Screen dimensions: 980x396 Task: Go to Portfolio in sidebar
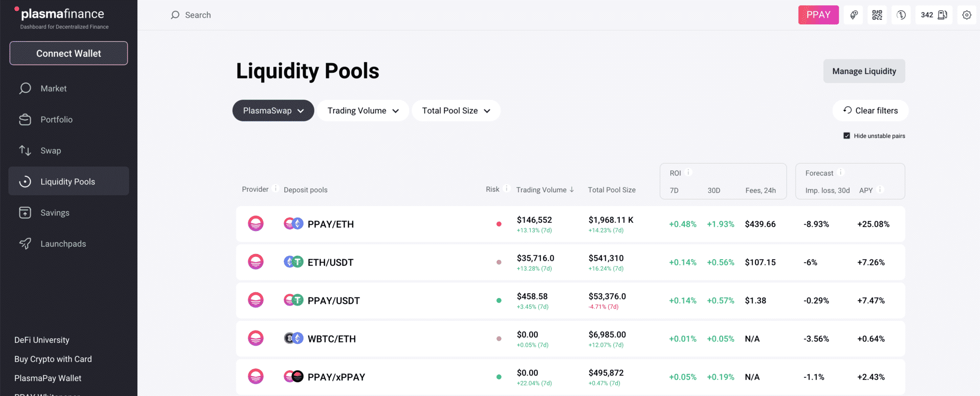coord(68,120)
